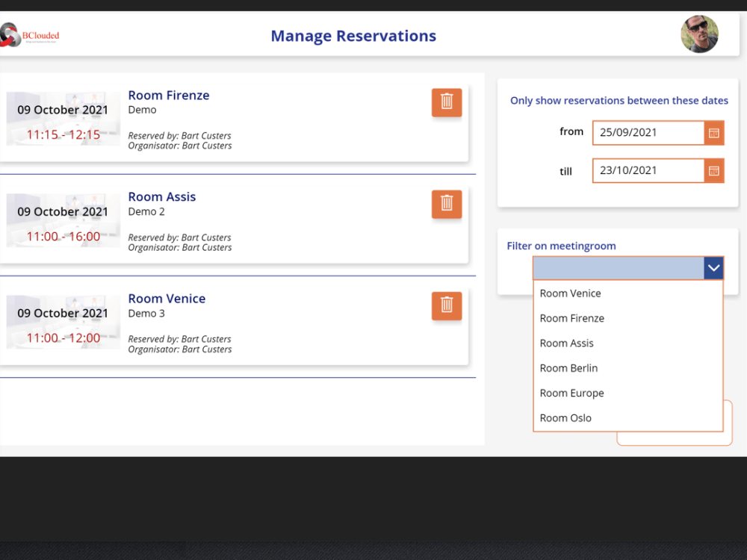This screenshot has width=747, height=560.
Task: Open the Room Firenze reservation details
Action: point(169,95)
